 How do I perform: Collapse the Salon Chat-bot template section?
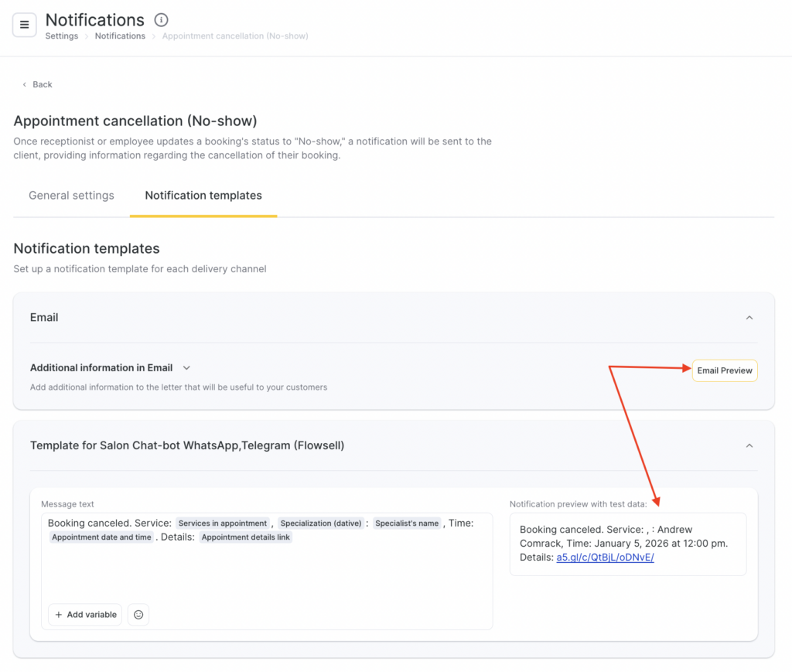click(748, 446)
